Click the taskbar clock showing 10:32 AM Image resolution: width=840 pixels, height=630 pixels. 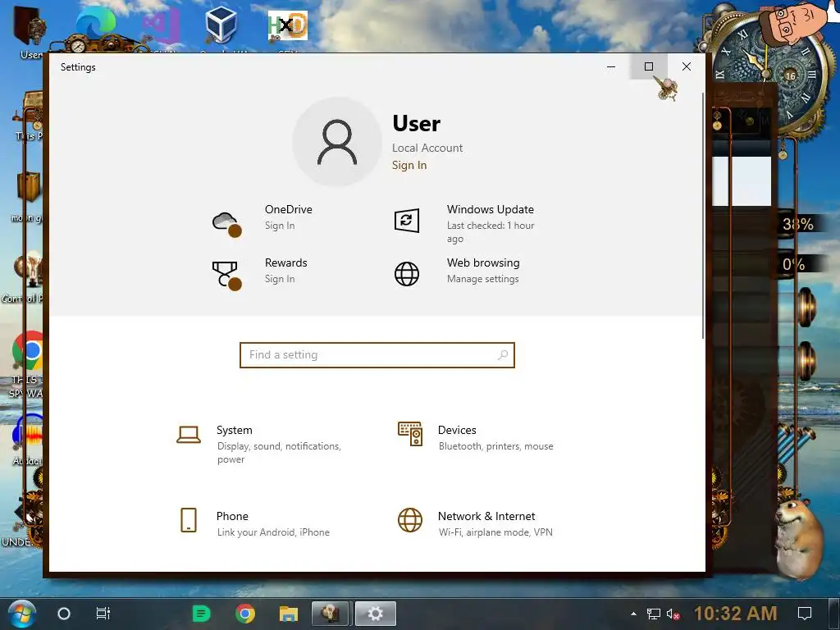click(736, 614)
